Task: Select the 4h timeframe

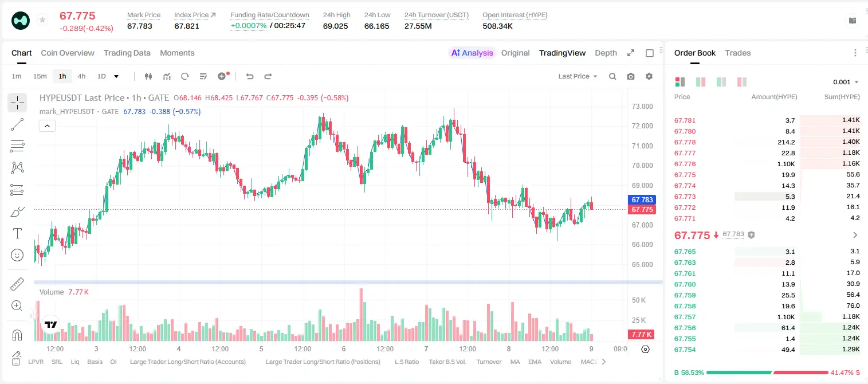Action: tap(81, 76)
